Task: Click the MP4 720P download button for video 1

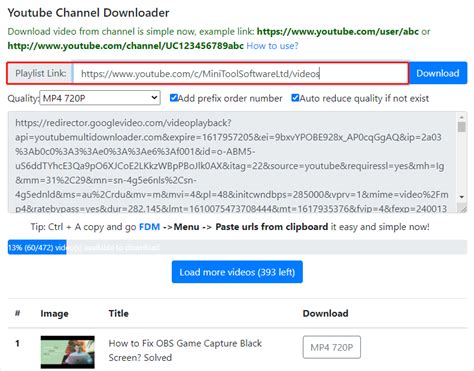Action: click(332, 347)
